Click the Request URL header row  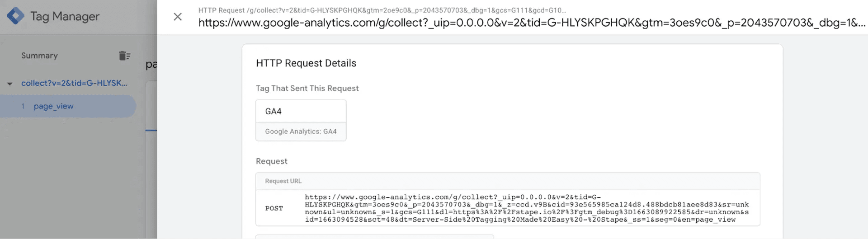pos(508,181)
